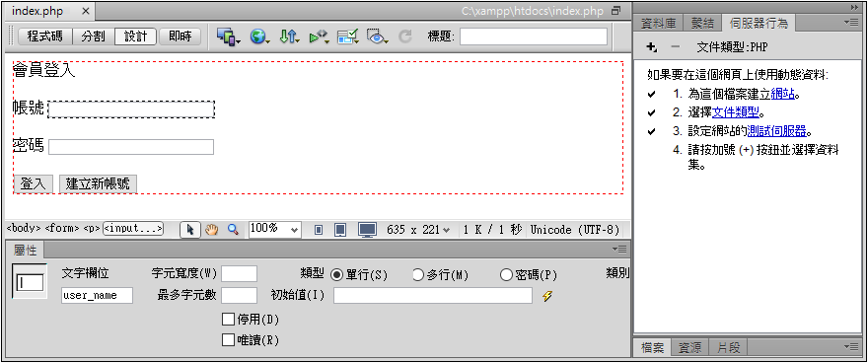Click the 測試伺服器 link

[776, 132]
